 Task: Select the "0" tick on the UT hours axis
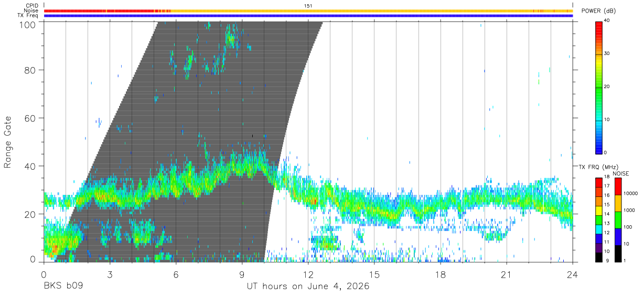click(44, 274)
